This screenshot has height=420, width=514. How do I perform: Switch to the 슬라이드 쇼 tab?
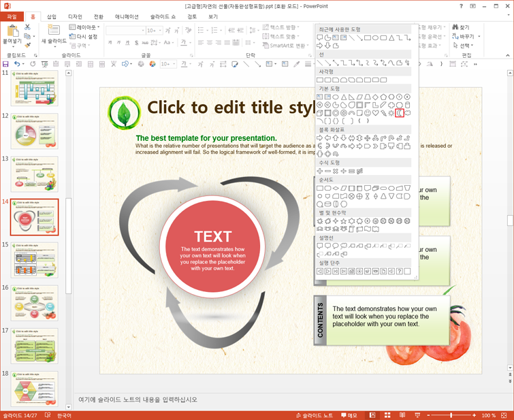[163, 17]
